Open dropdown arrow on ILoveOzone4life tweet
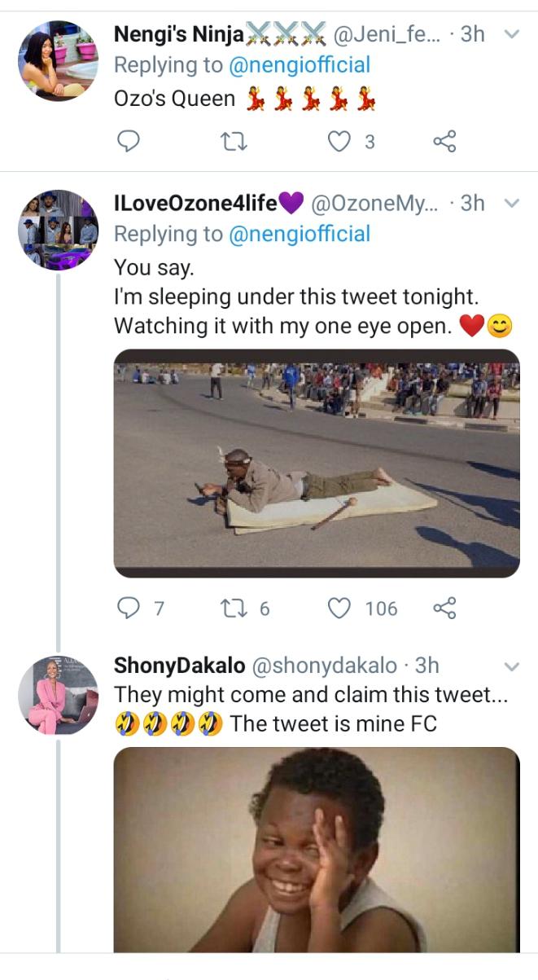This screenshot has width=538, height=980. click(512, 203)
